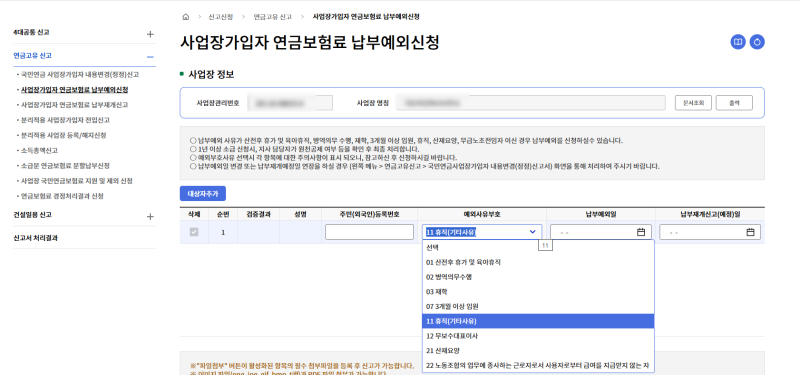
Task: Focus the 납부재개신고(예정)일 date field
Action: pyautogui.click(x=710, y=232)
